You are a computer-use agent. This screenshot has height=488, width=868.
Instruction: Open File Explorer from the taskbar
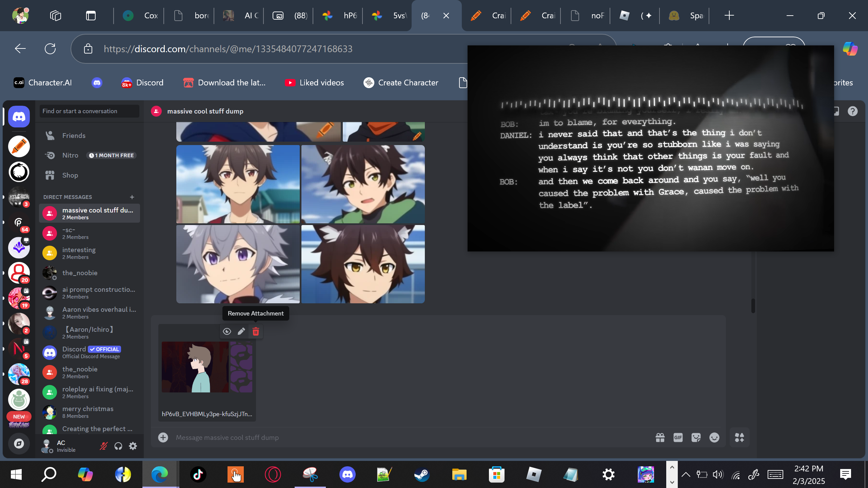[459, 474]
